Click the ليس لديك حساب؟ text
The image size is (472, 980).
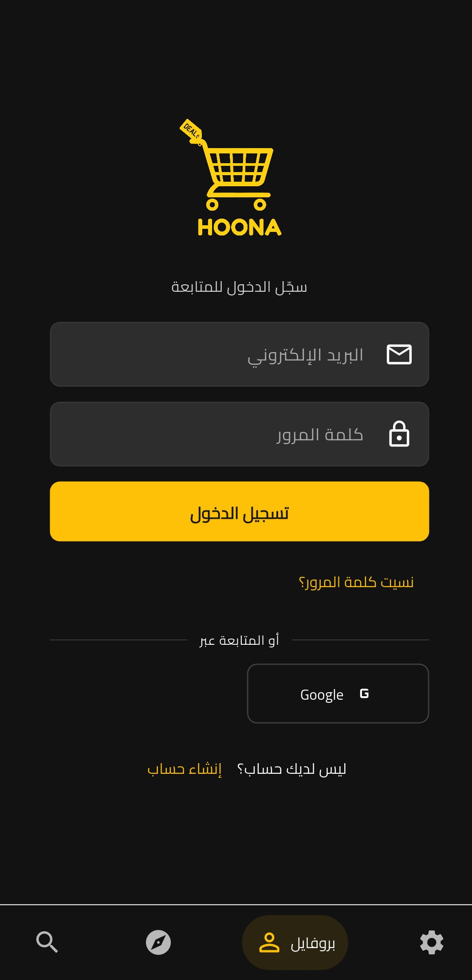291,768
